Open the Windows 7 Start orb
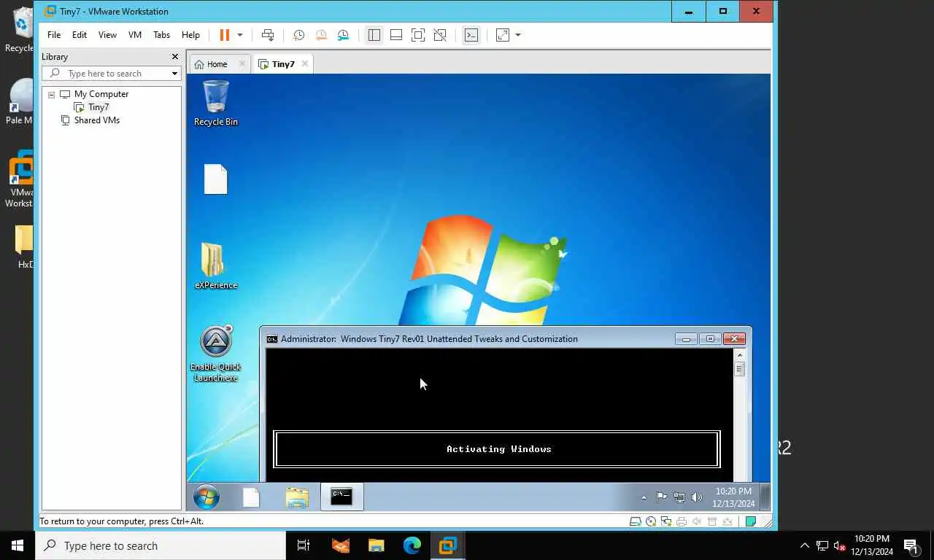 pos(207,497)
